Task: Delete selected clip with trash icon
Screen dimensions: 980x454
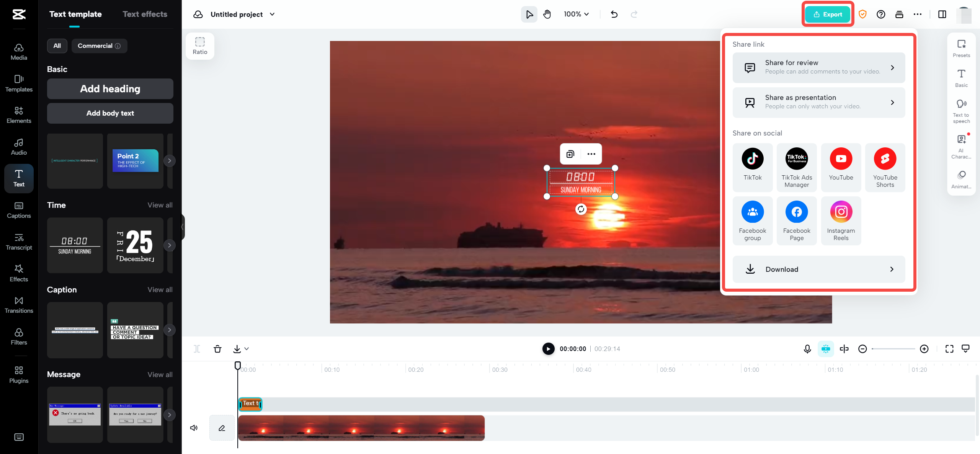Action: (x=217, y=349)
